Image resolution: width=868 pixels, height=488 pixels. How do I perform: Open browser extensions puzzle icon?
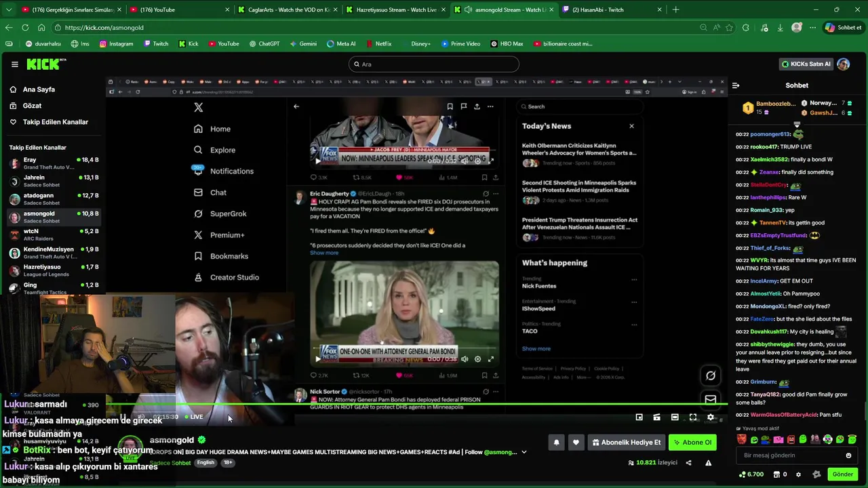746,28
